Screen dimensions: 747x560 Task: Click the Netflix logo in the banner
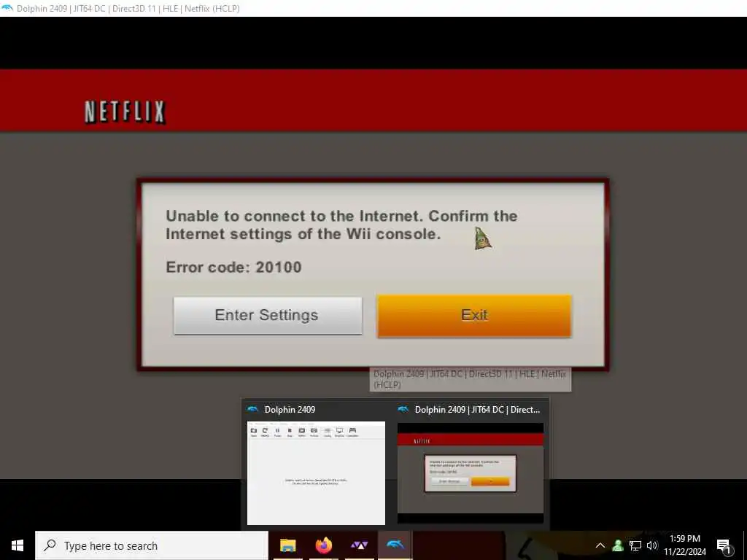[x=125, y=112]
